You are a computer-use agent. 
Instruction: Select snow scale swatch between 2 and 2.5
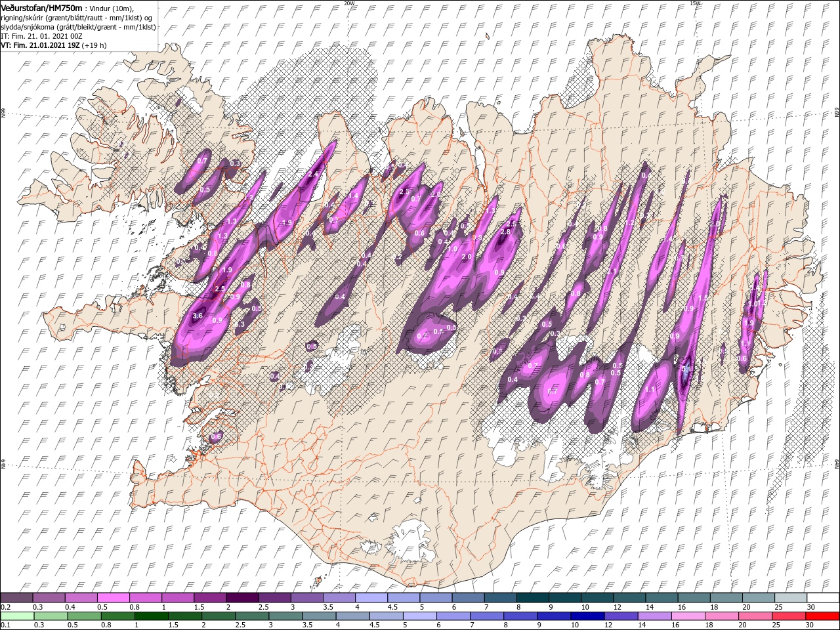pyautogui.click(x=242, y=597)
